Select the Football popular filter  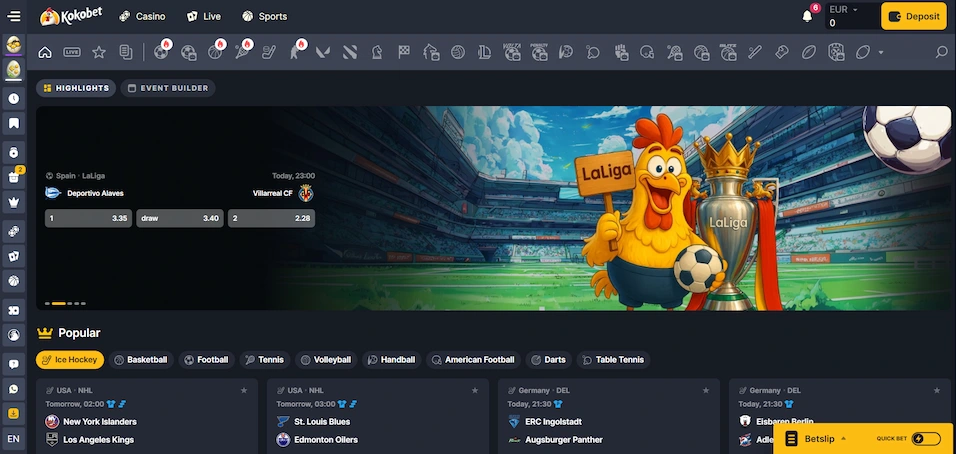(207, 360)
